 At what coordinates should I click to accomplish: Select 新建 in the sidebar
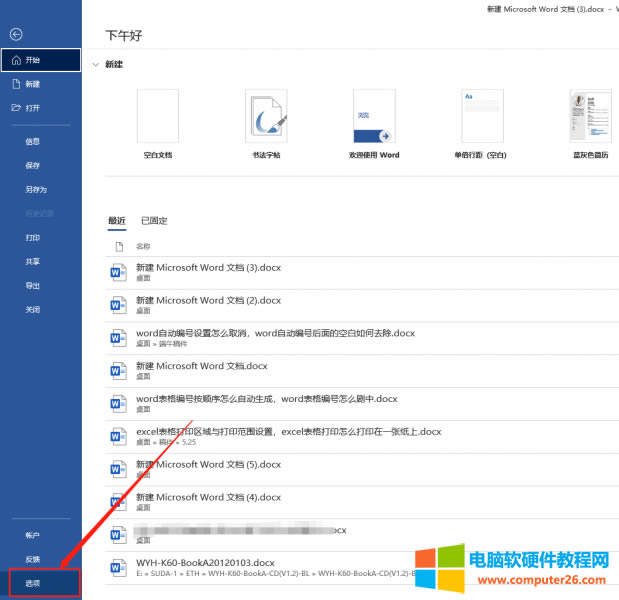pos(33,84)
